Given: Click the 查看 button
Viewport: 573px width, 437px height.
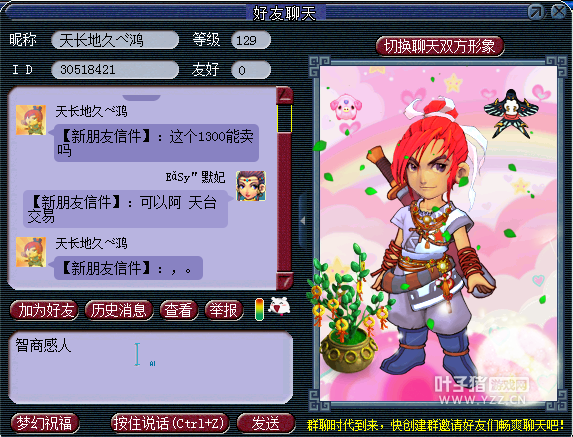Looking at the screenshot, I should [179, 311].
